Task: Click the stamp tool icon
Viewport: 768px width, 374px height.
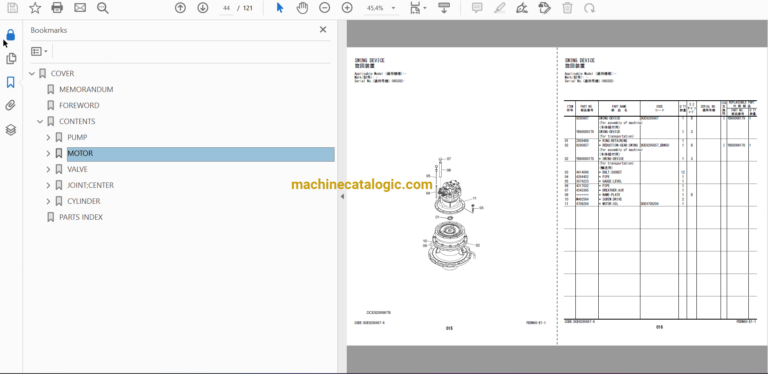Action: (x=544, y=8)
